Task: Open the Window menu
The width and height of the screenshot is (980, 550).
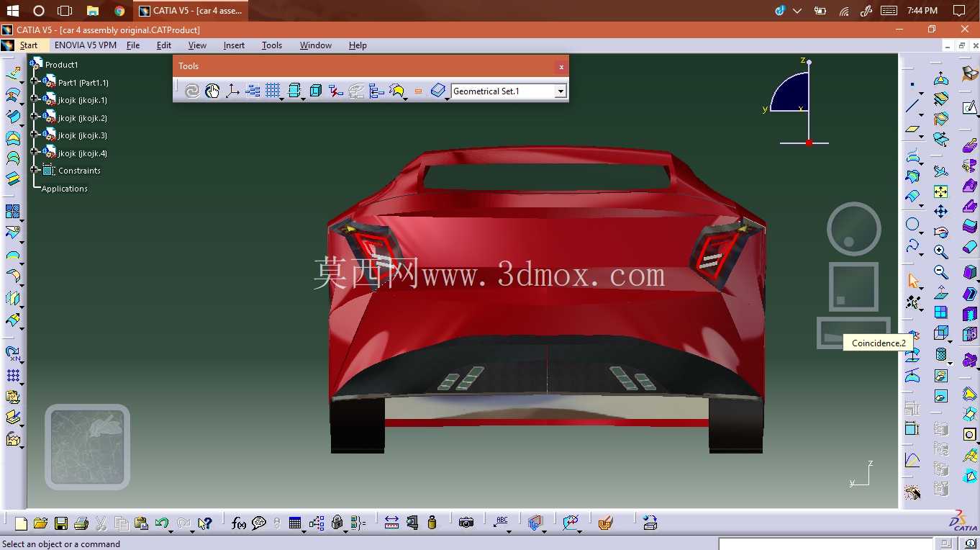Action: pyautogui.click(x=316, y=45)
